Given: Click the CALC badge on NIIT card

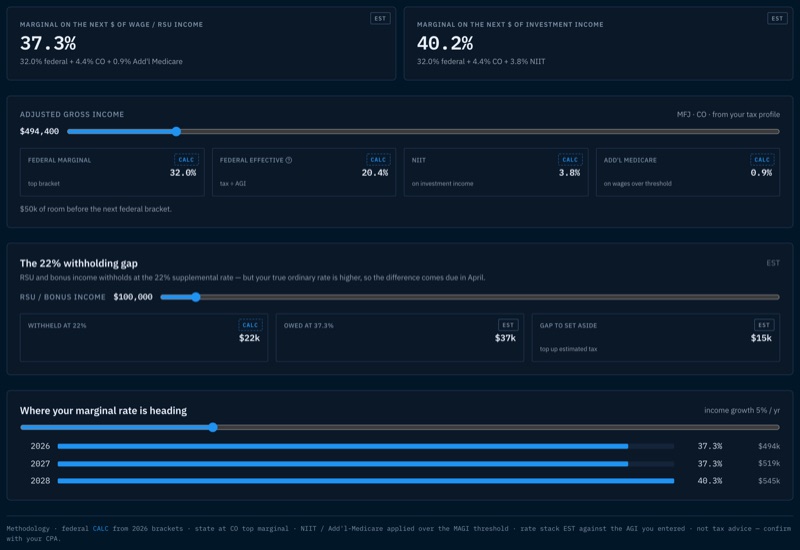Looking at the screenshot, I should tap(570, 160).
